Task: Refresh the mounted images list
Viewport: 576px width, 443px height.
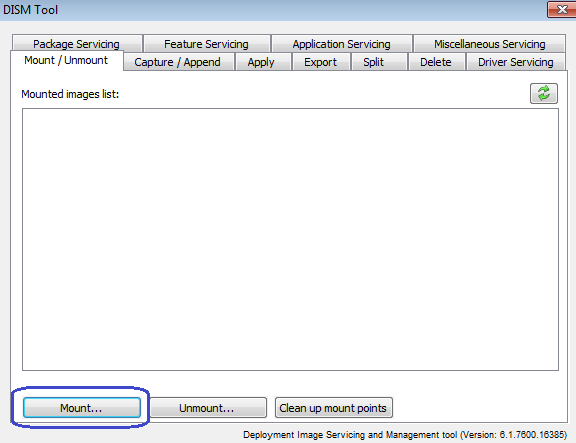Action: click(x=544, y=93)
